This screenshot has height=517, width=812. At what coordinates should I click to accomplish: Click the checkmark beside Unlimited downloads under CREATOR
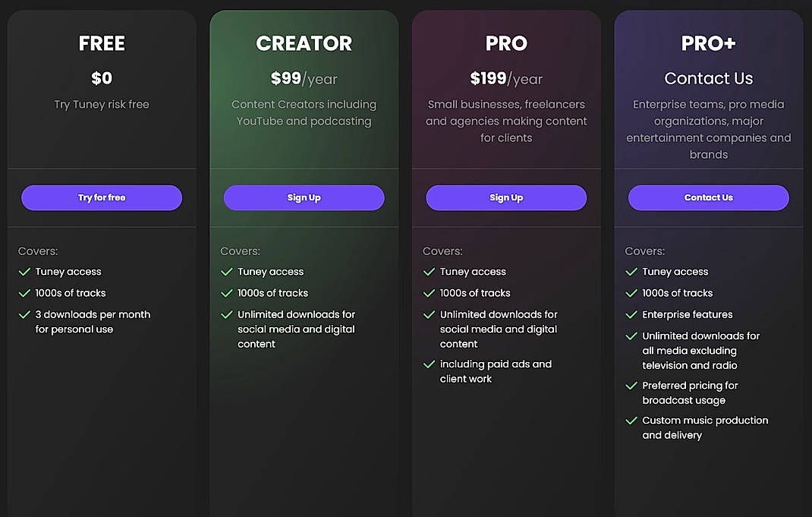click(x=226, y=314)
